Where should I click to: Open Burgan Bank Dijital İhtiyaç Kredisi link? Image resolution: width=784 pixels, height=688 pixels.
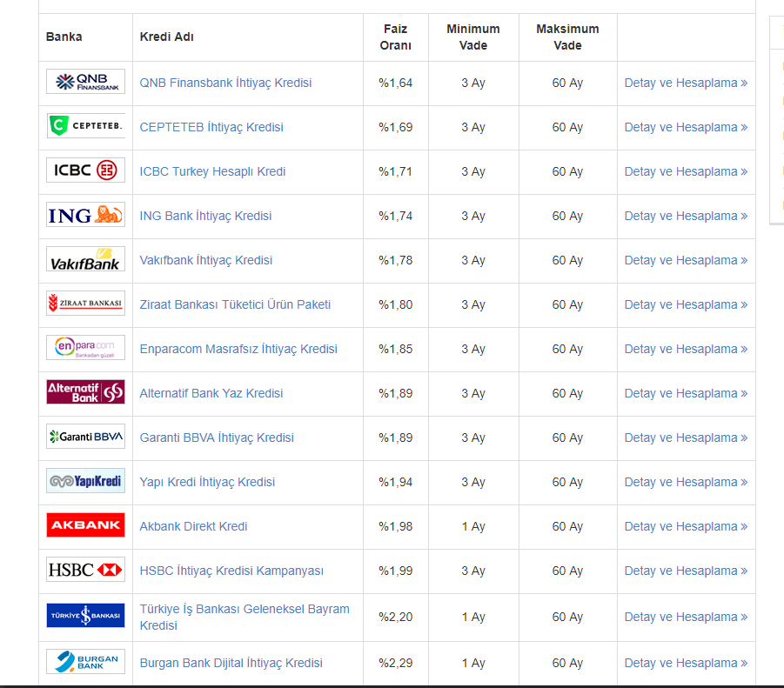pos(231,663)
